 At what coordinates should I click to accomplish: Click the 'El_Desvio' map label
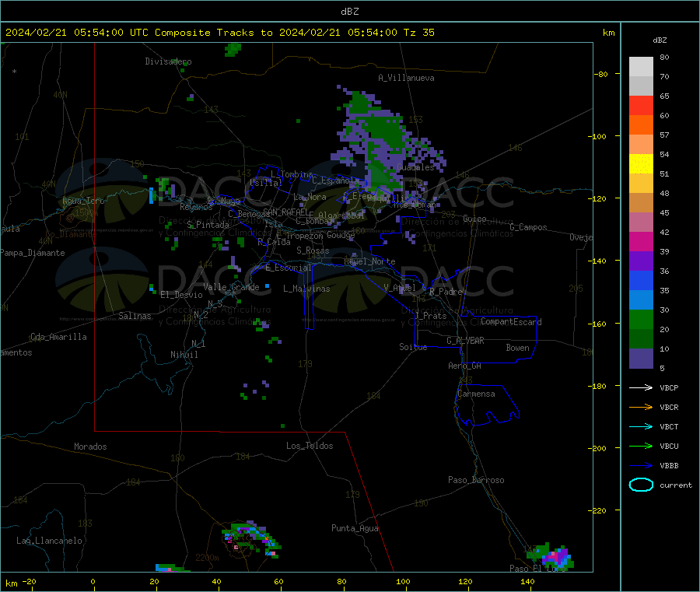(181, 295)
